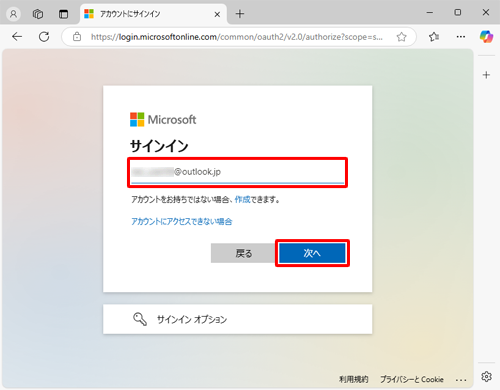Close the browser window
Image resolution: width=500 pixels, height=390 pixels.
pos(486,13)
